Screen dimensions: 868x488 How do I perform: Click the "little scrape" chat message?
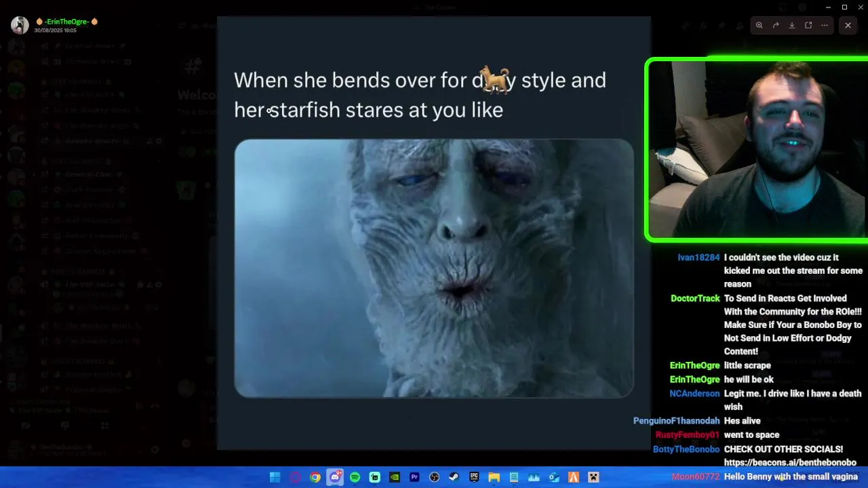[747, 365]
